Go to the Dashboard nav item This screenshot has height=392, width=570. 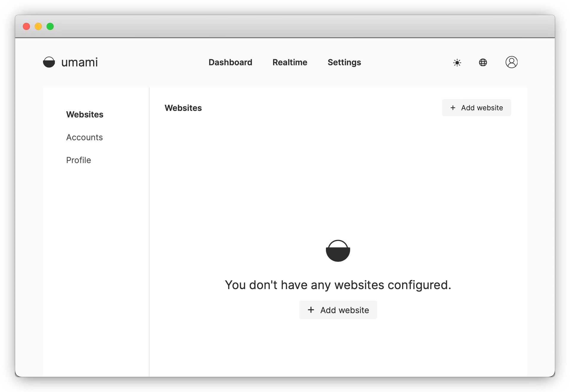point(230,62)
